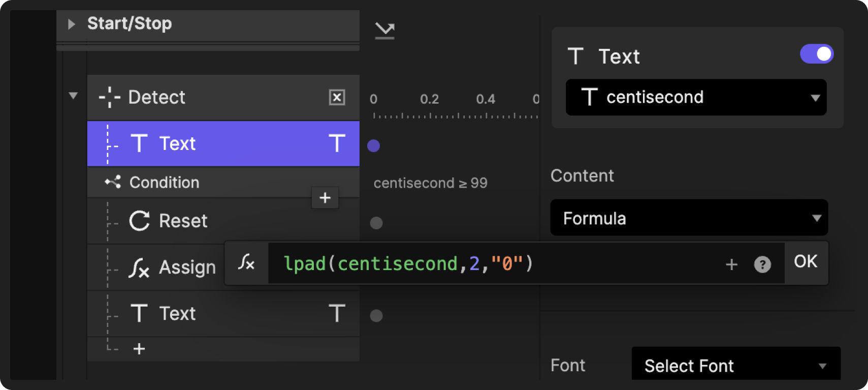Viewport: 868px width, 390px height.
Task: Open formula help question mark
Action: point(762,264)
